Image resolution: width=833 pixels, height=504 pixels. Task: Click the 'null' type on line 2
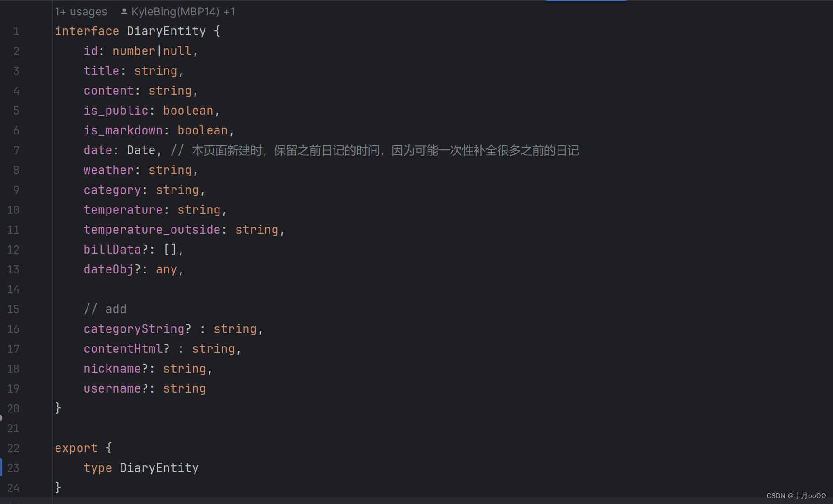click(177, 51)
